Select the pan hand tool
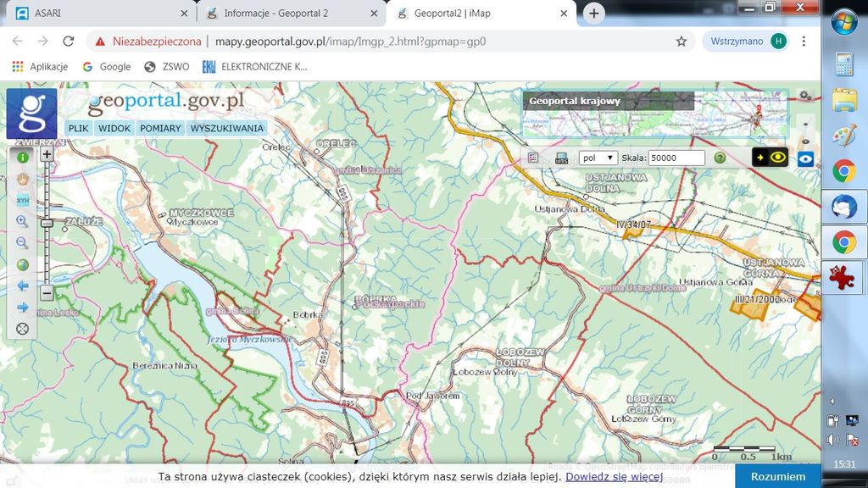868x488 pixels. (22, 180)
